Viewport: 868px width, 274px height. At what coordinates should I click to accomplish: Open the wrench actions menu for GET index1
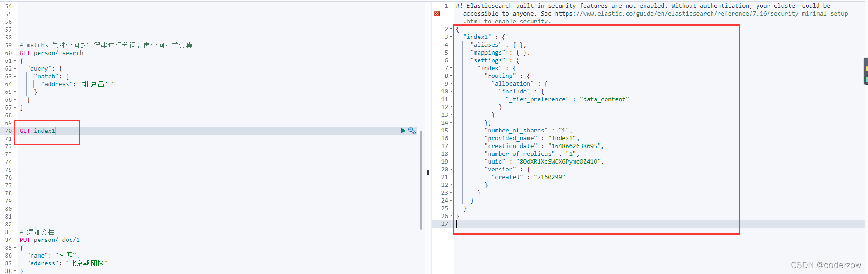pyautogui.click(x=412, y=131)
